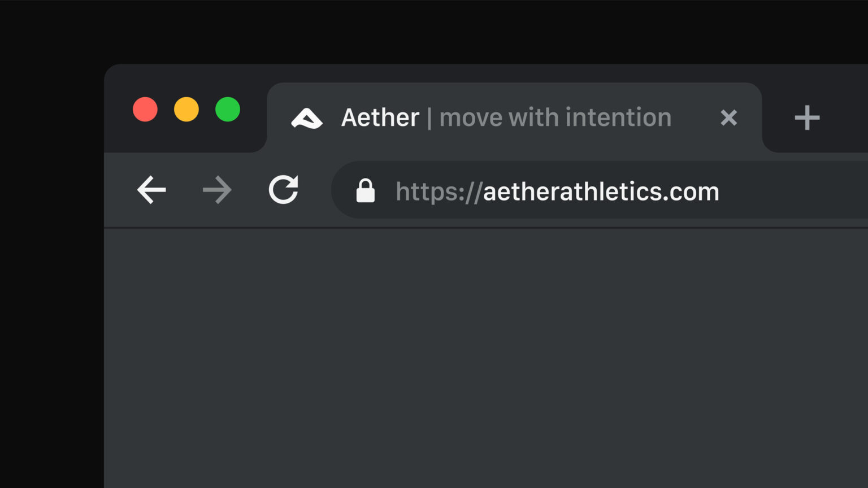Click the forward navigation arrow
Viewport: 868px width, 488px height.
tap(218, 190)
